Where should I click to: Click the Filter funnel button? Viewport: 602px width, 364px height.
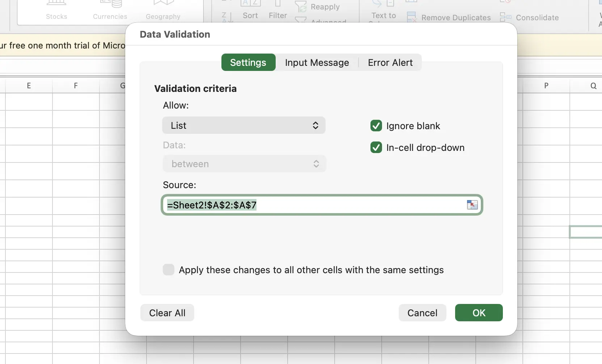coord(277,11)
